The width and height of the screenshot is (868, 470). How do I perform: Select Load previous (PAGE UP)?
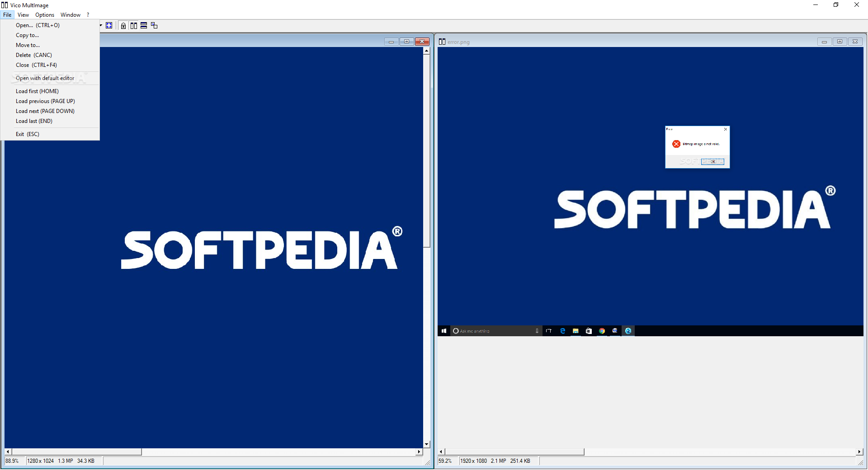pos(50,101)
